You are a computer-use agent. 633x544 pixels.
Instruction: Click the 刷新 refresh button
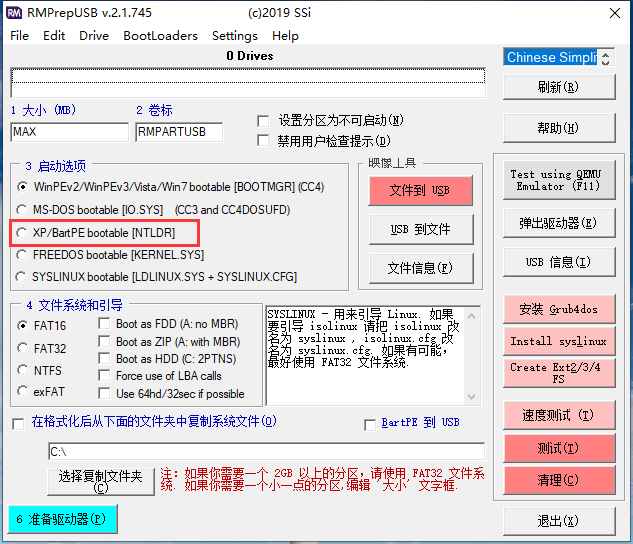click(557, 87)
